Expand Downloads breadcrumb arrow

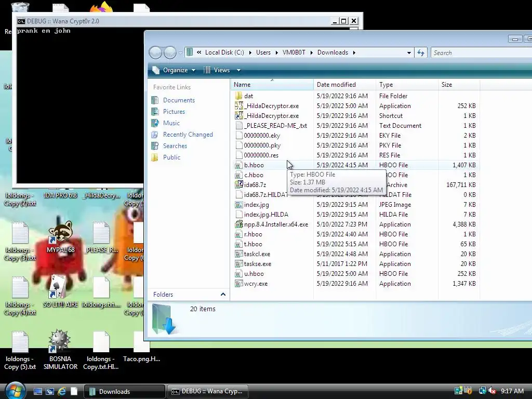[x=354, y=52]
